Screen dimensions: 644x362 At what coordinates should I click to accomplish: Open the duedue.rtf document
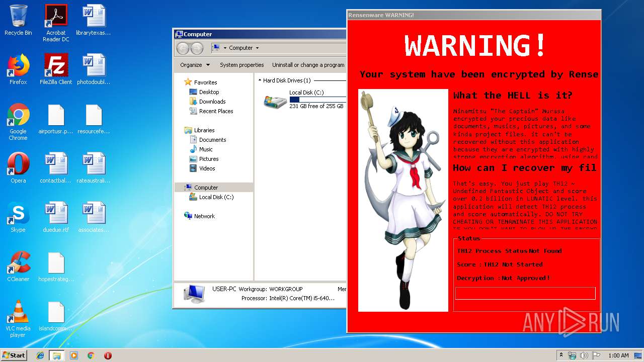[x=56, y=217]
